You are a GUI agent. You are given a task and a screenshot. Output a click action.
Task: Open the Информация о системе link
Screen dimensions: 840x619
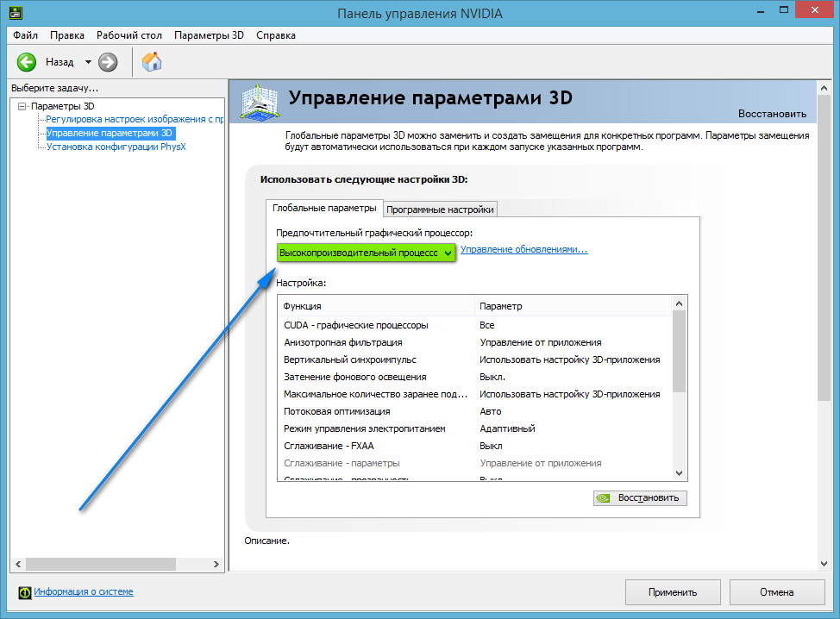[x=84, y=591]
